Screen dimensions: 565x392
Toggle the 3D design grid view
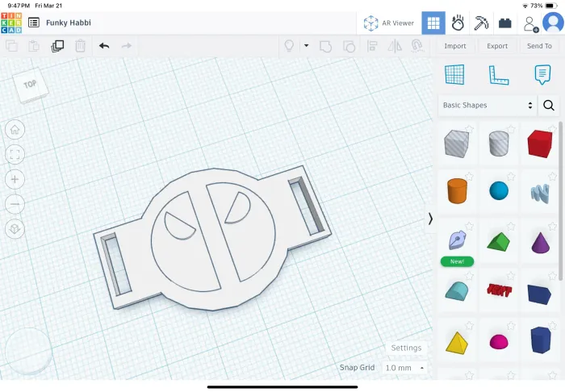pyautogui.click(x=433, y=23)
